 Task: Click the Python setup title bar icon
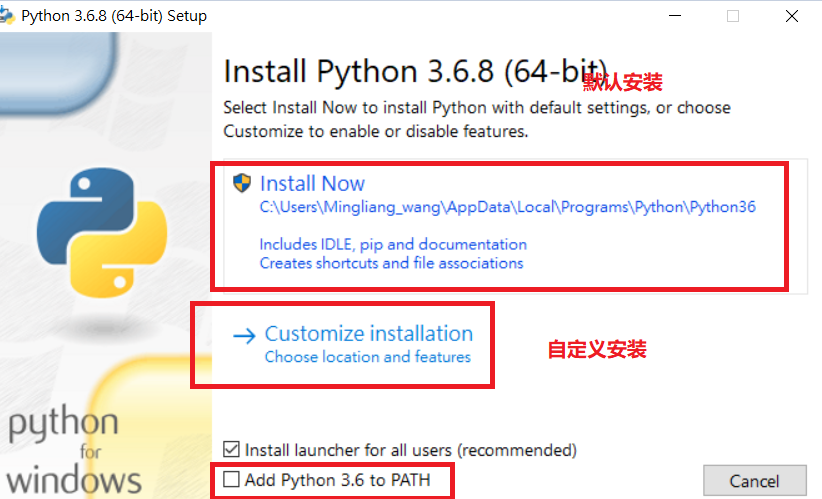(6, 16)
